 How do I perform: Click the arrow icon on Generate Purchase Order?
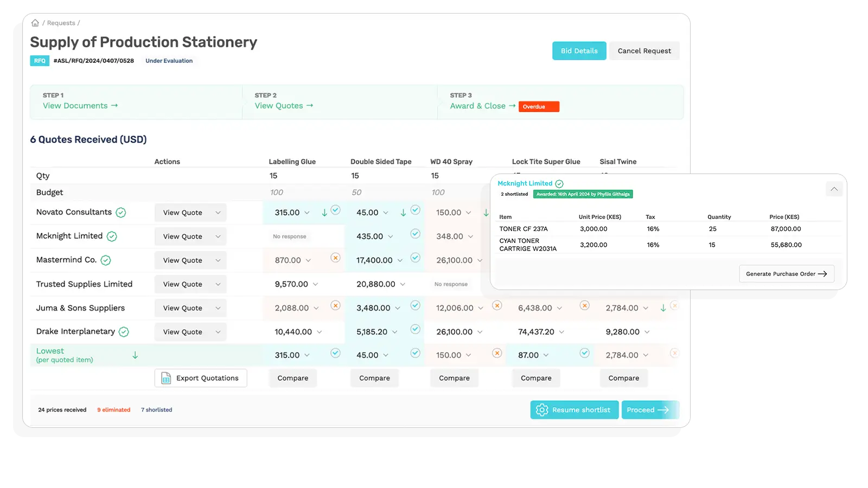pyautogui.click(x=822, y=274)
